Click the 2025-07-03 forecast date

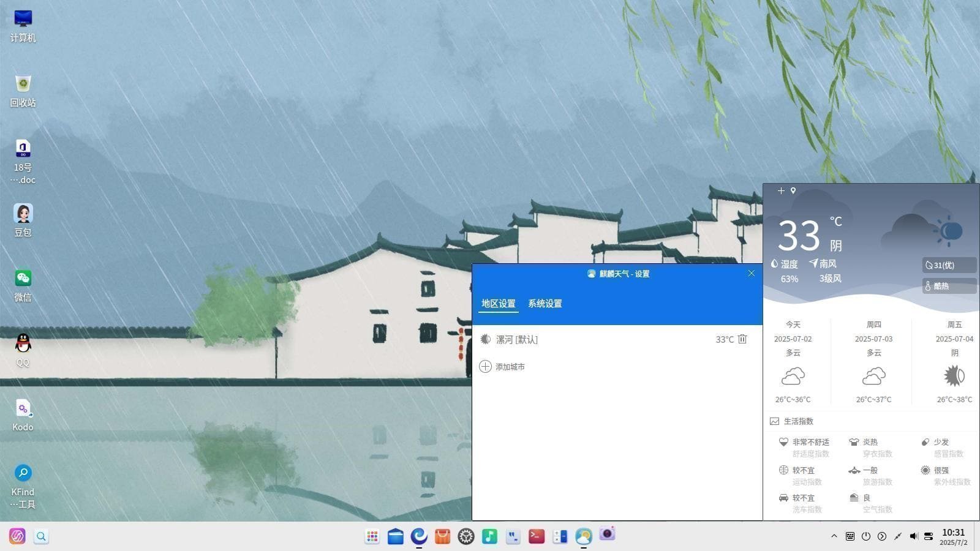click(873, 339)
